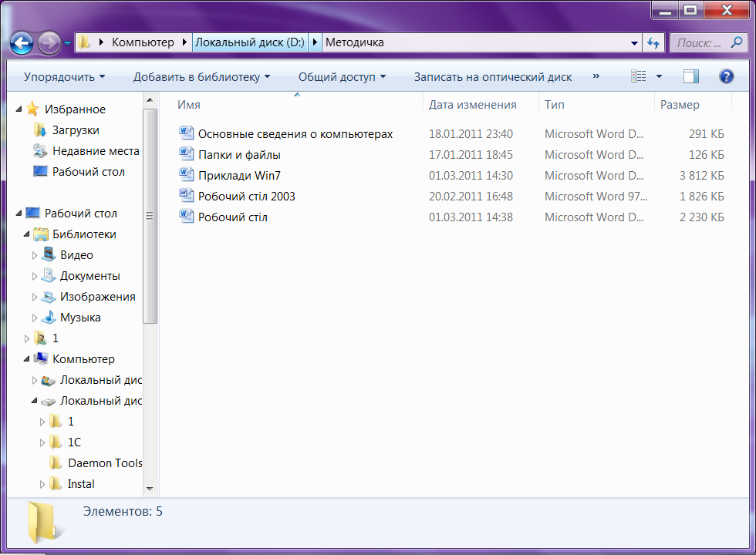
Task: Select Word icon of Робочий стіл 2003
Action: (186, 196)
